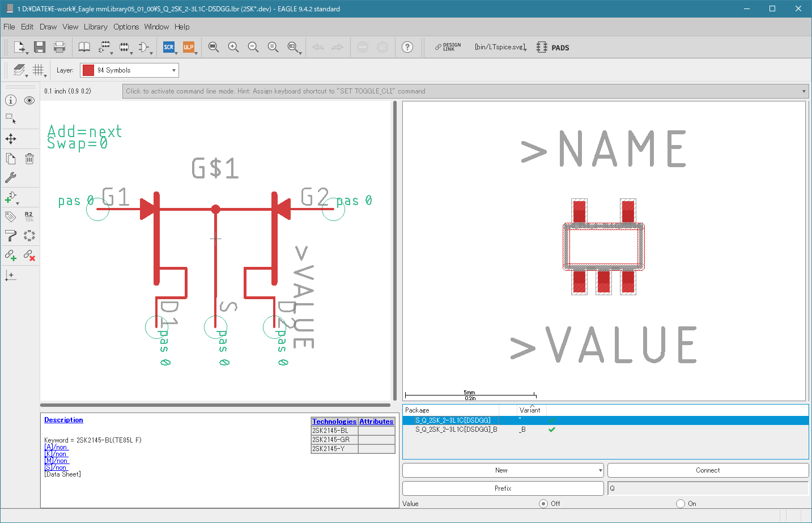Image resolution: width=812 pixels, height=523 pixels.
Task: Click the Prefix button
Action: click(503, 488)
